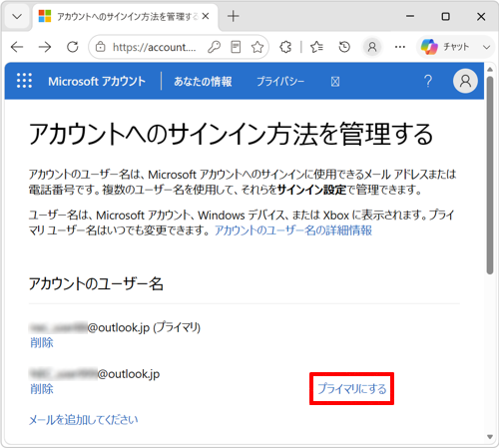Add this page to favorites with the star
The height and width of the screenshot is (448, 499).
tap(257, 47)
